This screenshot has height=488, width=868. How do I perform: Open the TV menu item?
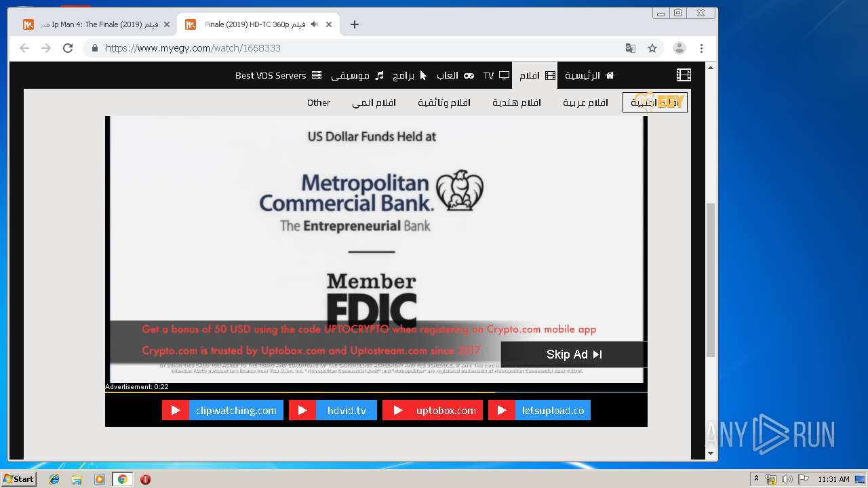pos(496,75)
